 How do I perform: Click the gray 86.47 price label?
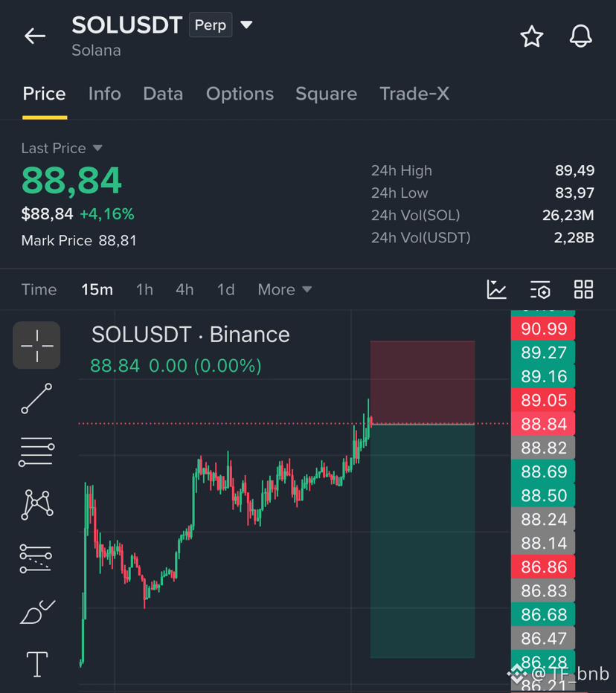(x=543, y=639)
